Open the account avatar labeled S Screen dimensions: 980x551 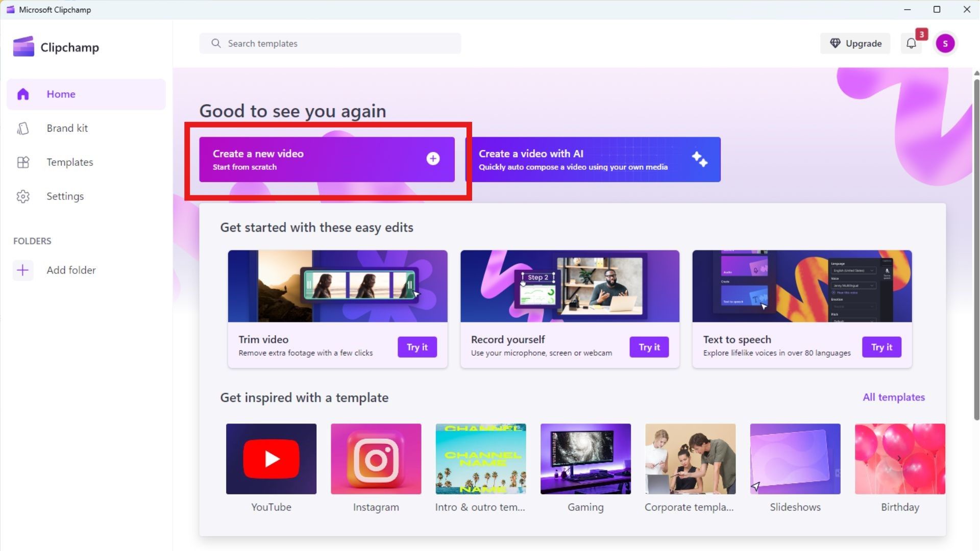945,44
